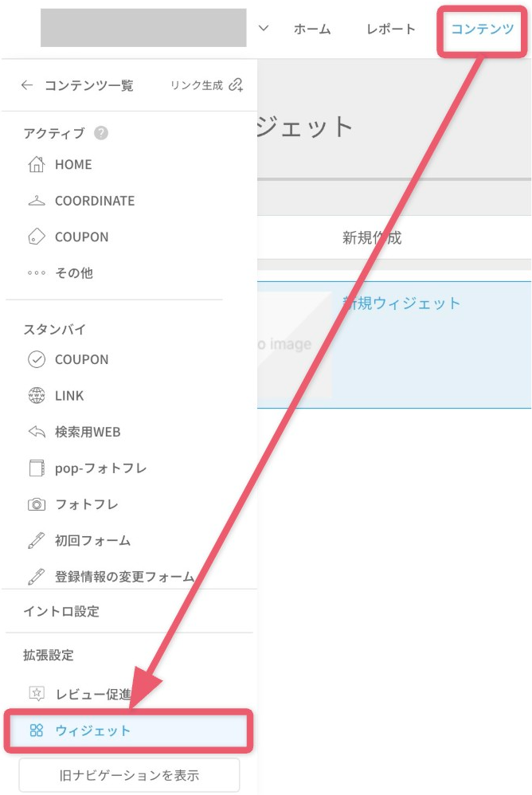Open the レポート top menu
Image resolution: width=532 pixels, height=795 pixels.
click(x=391, y=29)
